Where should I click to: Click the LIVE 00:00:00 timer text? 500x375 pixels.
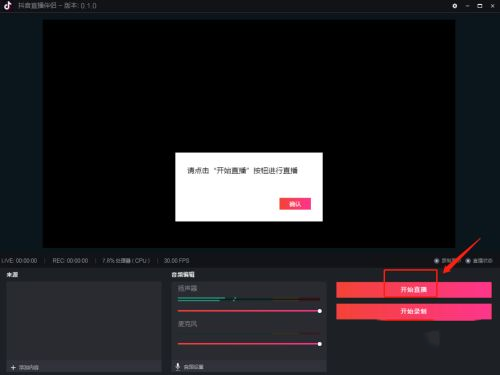tap(19, 261)
